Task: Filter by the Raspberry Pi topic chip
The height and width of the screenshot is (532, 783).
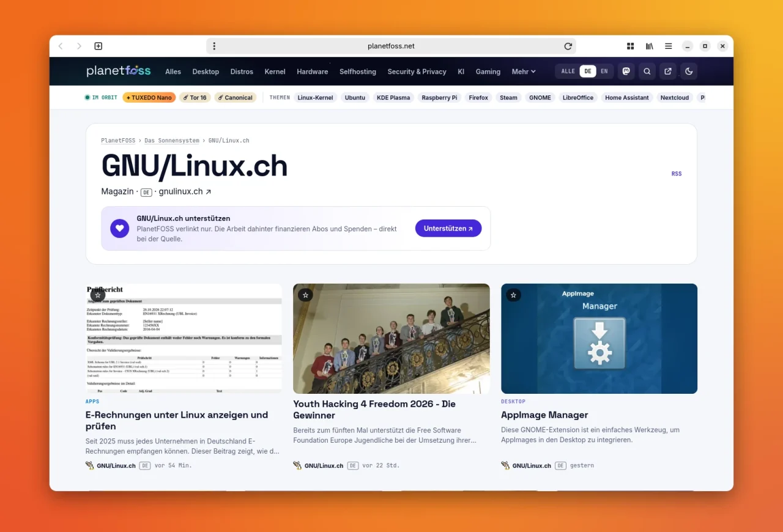Action: point(439,98)
